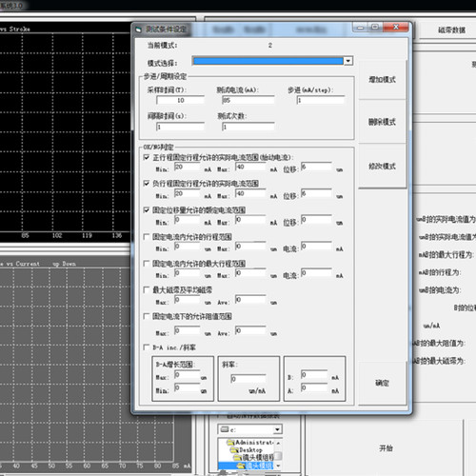Click the folder list scrollbar thumb
Image resolution: width=476 pixels, height=476 pixels.
[278, 456]
